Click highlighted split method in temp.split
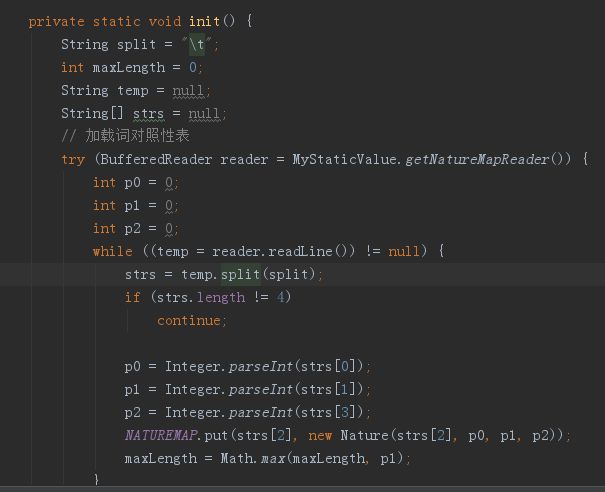The width and height of the screenshot is (605, 492). point(240,274)
